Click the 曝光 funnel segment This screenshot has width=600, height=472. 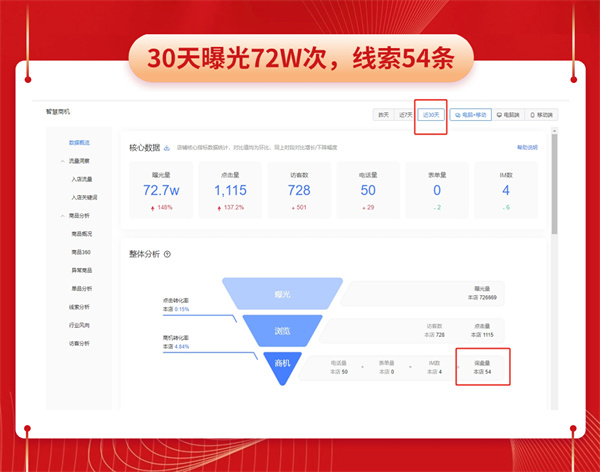[x=282, y=295]
